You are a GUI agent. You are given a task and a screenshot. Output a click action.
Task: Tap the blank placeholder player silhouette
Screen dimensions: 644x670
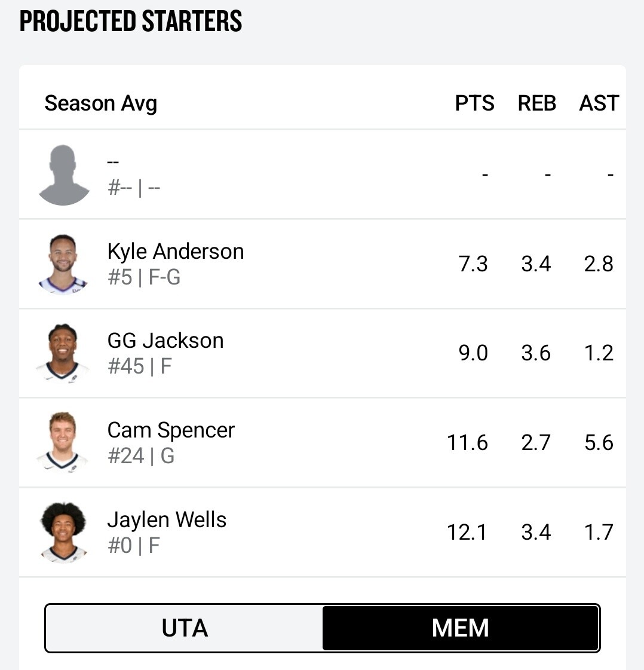pyautogui.click(x=64, y=175)
